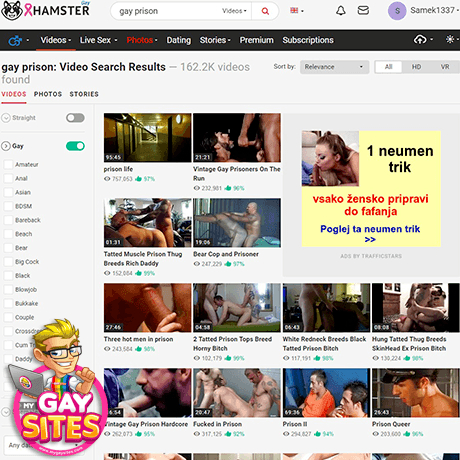Check the BDSM category box
460x460 pixels.
[x=8, y=206]
